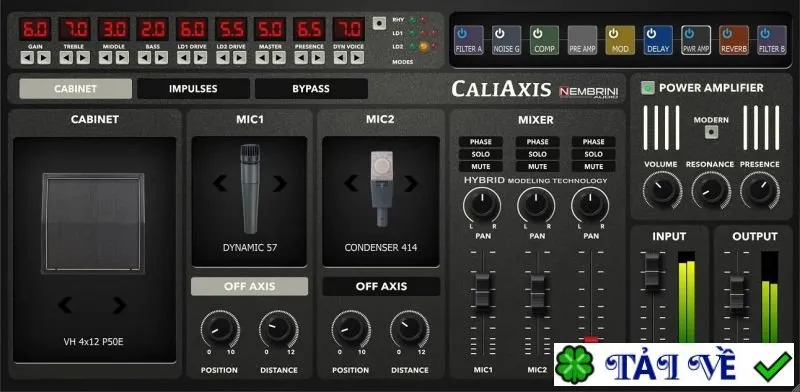Switch to the IMPULSES tab

(193, 89)
